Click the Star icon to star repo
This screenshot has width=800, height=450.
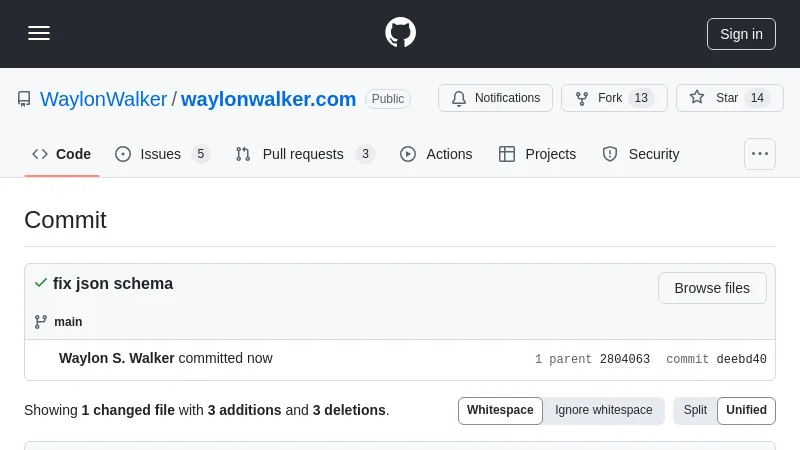(x=697, y=98)
